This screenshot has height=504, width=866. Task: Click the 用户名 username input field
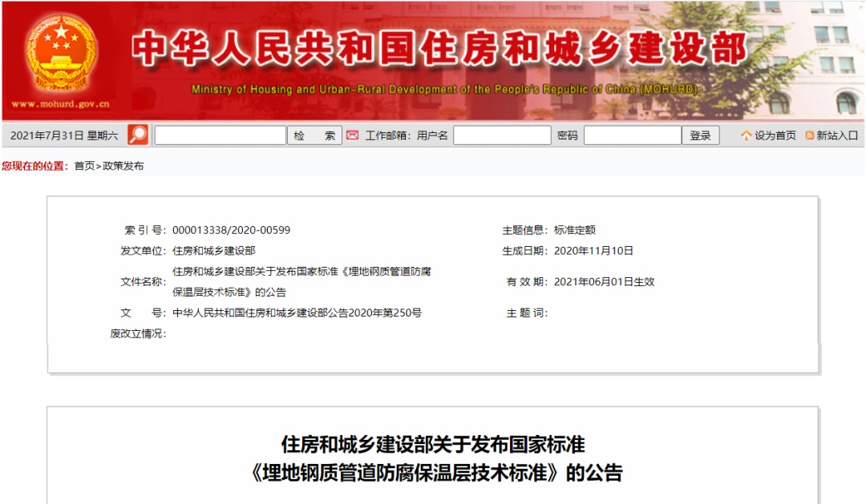502,135
